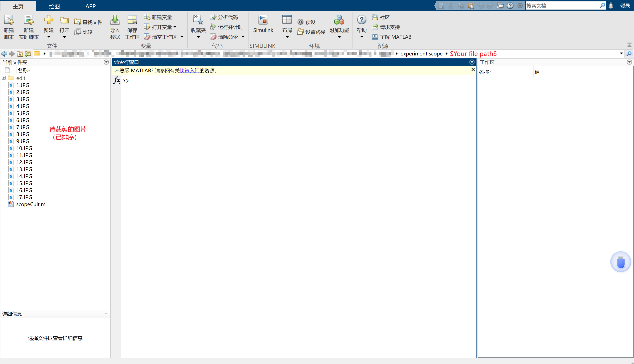The width and height of the screenshot is (634, 364).
Task: Open the Layout (布局) dropdown
Action: [x=287, y=37]
